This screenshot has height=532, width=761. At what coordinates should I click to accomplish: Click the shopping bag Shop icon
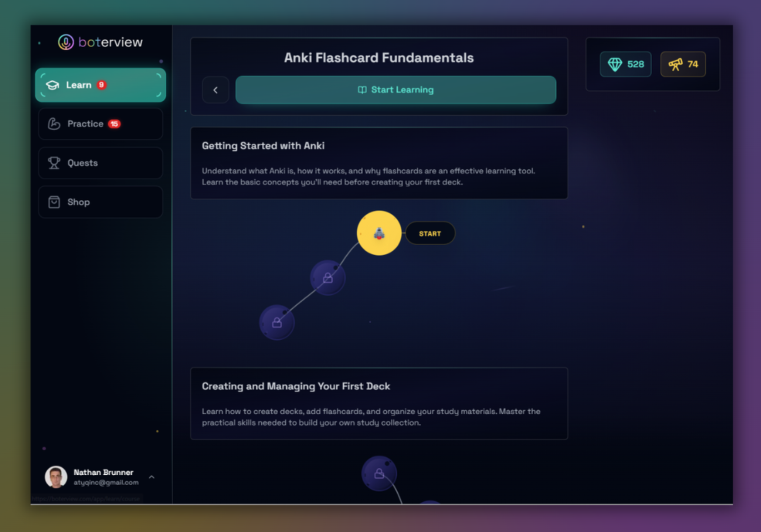[54, 202]
